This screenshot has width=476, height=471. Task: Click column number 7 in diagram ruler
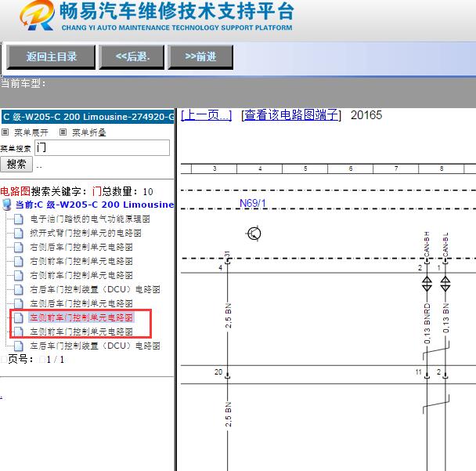coord(396,168)
